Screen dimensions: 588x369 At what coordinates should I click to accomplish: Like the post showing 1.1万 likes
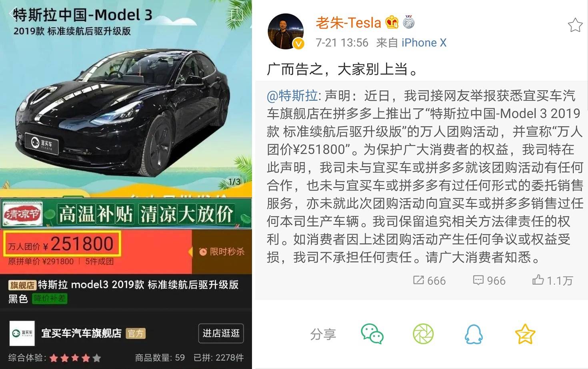[552, 280]
